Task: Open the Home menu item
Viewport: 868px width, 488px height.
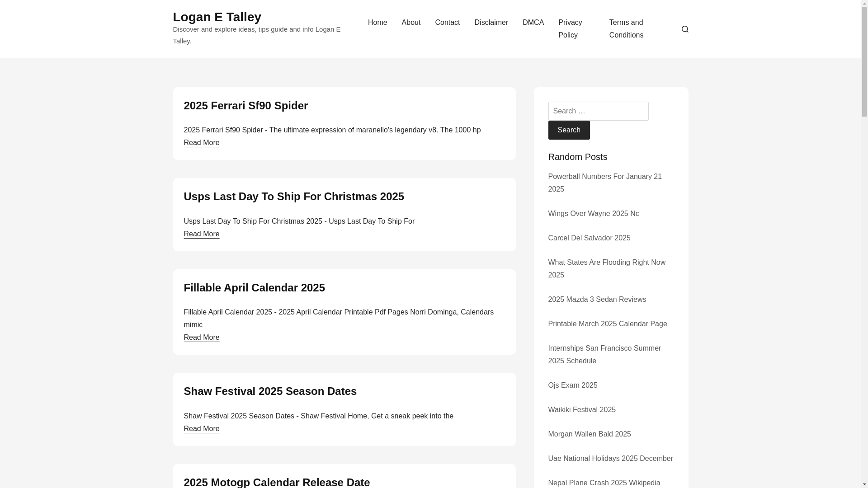Action: click(x=377, y=23)
